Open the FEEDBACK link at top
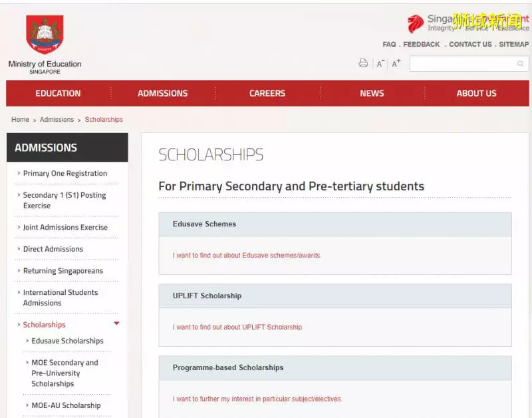This screenshot has height=418, width=532. point(421,44)
